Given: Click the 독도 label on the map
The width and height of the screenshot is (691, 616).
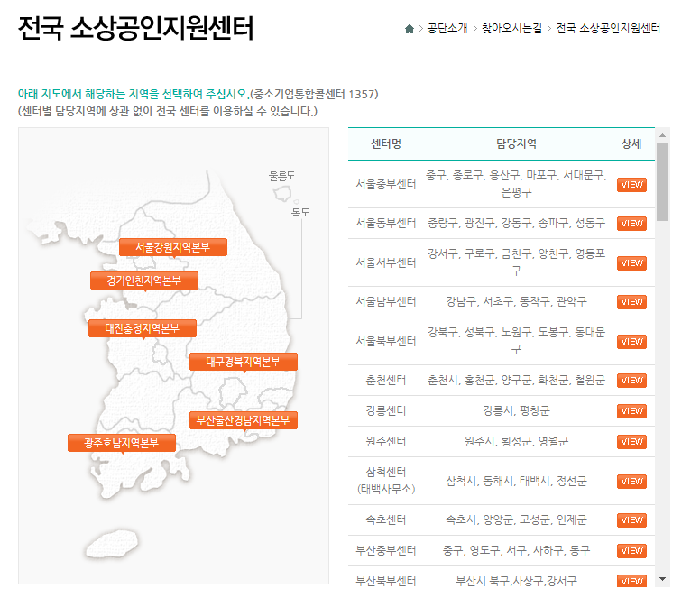Looking at the screenshot, I should click(300, 213).
